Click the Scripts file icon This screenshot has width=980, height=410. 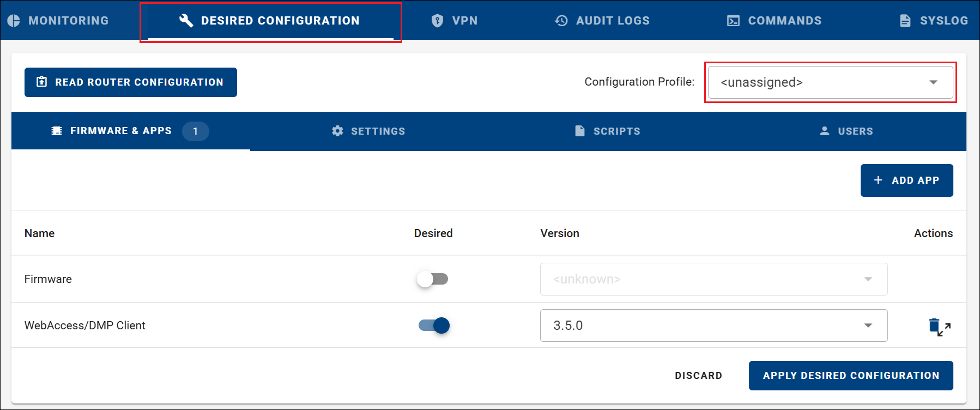(x=580, y=131)
